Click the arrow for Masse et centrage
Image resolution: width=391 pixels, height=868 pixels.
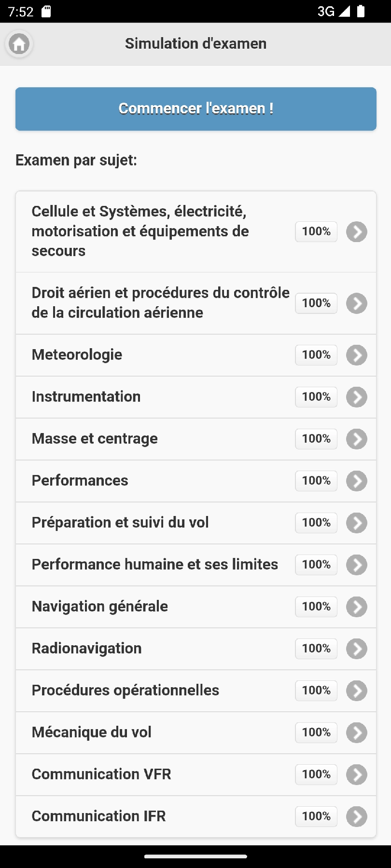(357, 439)
